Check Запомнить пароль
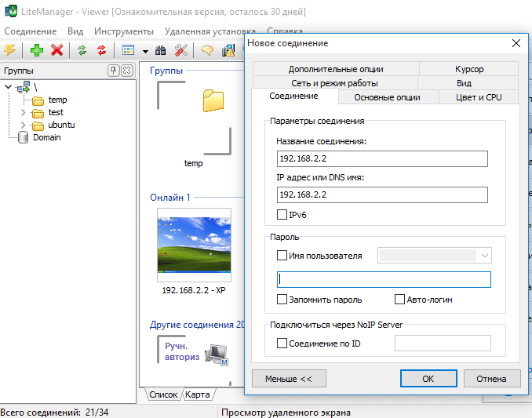The width and height of the screenshot is (532, 418). click(x=282, y=300)
